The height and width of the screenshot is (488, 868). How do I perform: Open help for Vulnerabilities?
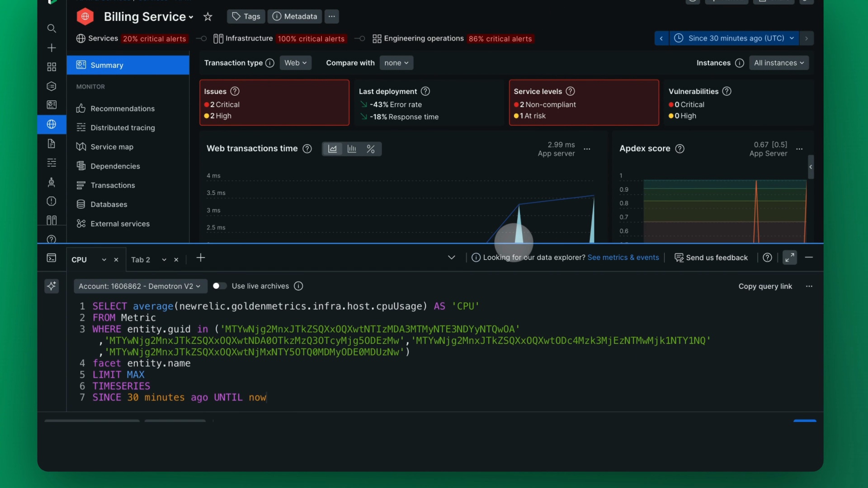pos(726,91)
